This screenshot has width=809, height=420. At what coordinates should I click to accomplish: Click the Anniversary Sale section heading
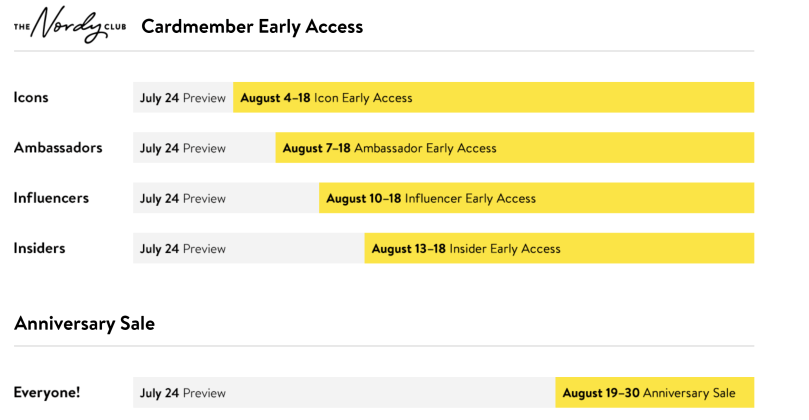(x=84, y=323)
